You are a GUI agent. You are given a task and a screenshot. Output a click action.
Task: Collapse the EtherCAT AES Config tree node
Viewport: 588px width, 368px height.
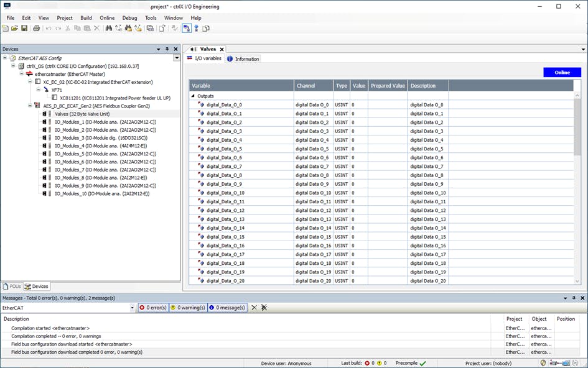(5, 58)
